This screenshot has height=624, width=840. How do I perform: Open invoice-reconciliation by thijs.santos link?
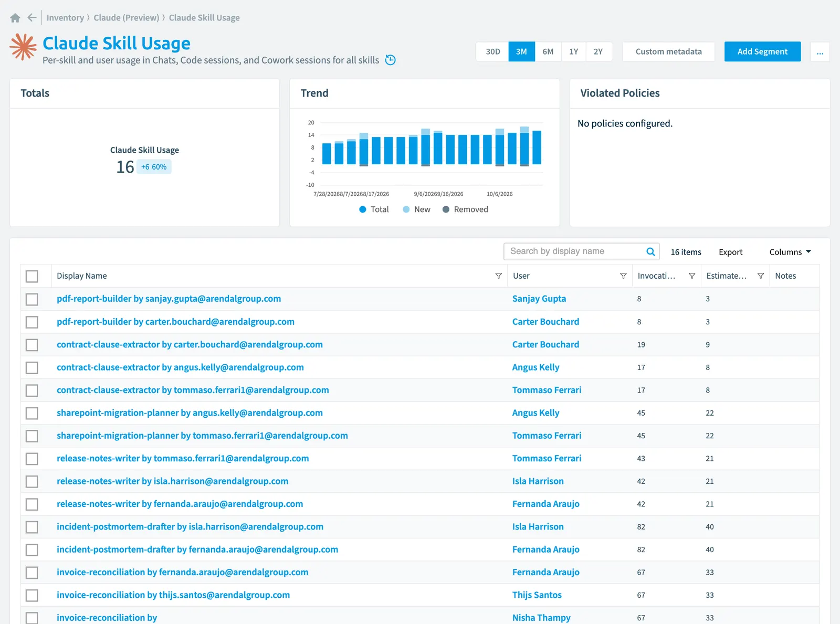173,595
